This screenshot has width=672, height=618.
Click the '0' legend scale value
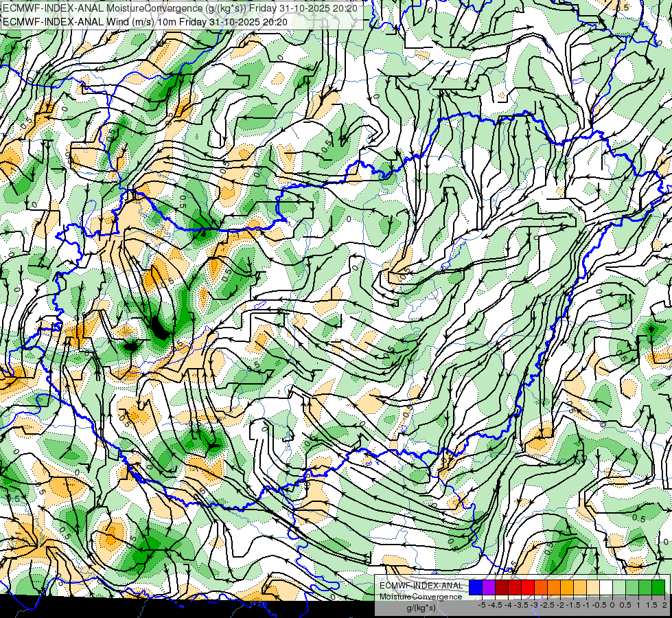tap(612, 605)
